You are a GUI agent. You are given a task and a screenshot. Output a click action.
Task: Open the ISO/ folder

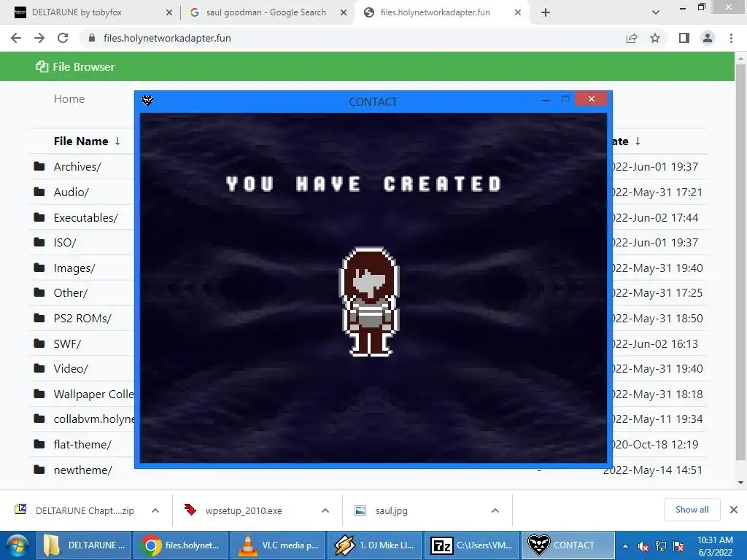(65, 242)
